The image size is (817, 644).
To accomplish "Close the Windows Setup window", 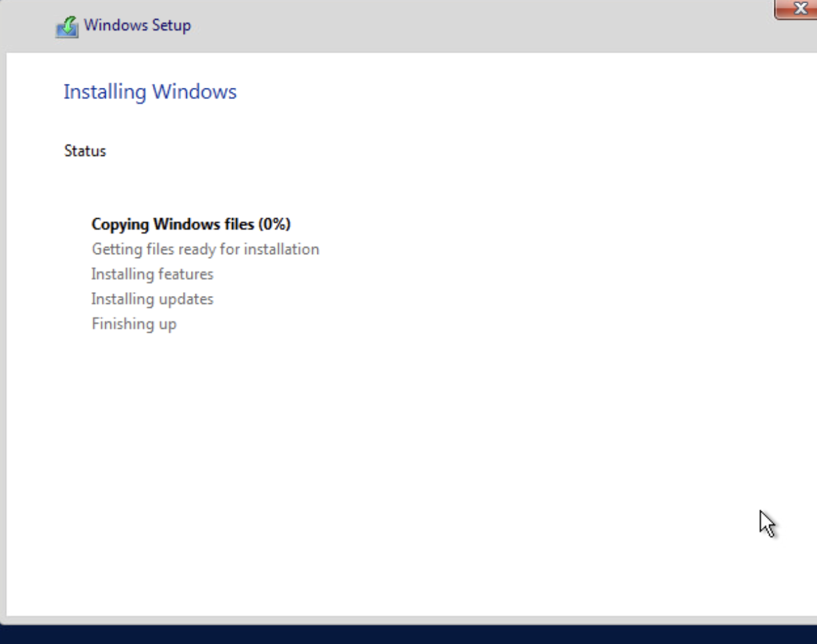I will tap(799, 9).
